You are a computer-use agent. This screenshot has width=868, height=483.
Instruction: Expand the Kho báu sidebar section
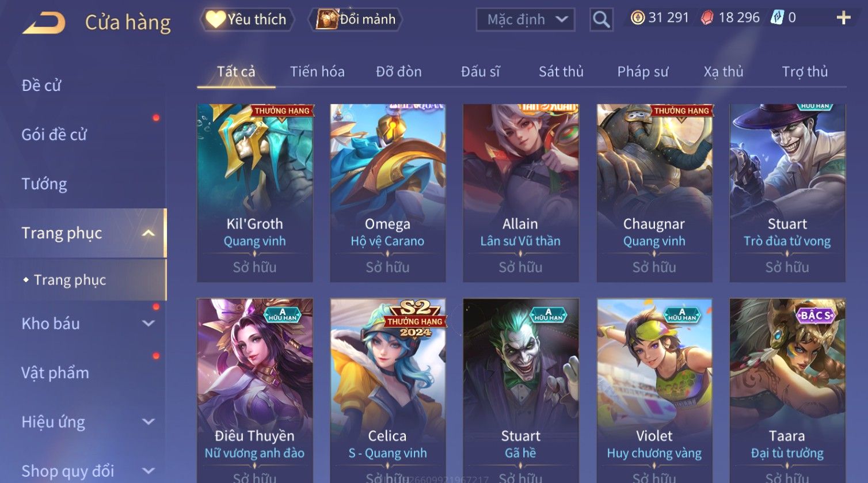coord(149,324)
